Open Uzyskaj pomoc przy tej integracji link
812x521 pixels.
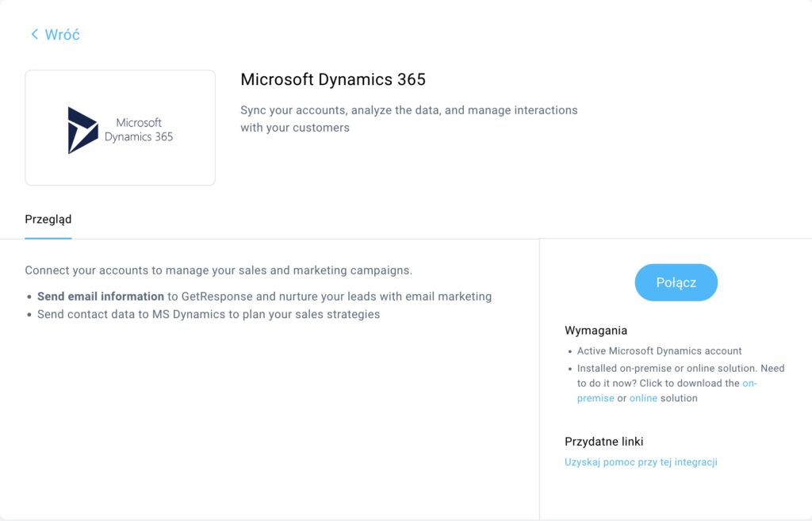tap(641, 462)
